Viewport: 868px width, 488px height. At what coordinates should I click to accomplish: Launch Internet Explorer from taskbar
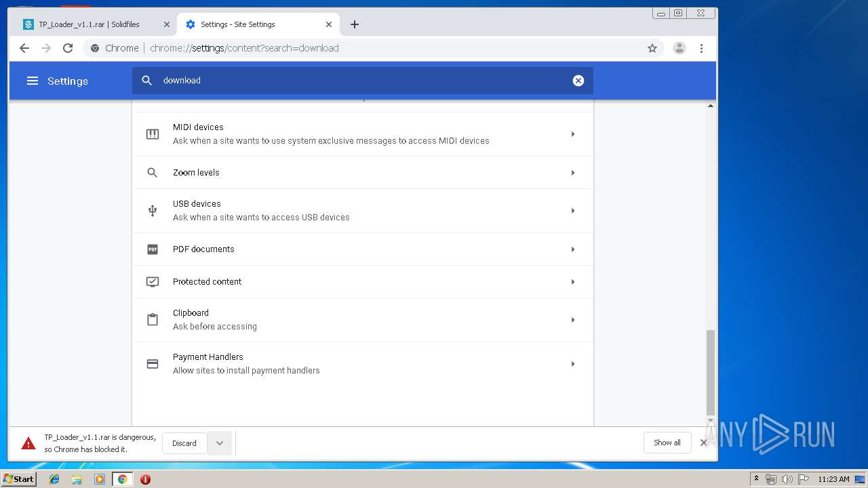54,479
